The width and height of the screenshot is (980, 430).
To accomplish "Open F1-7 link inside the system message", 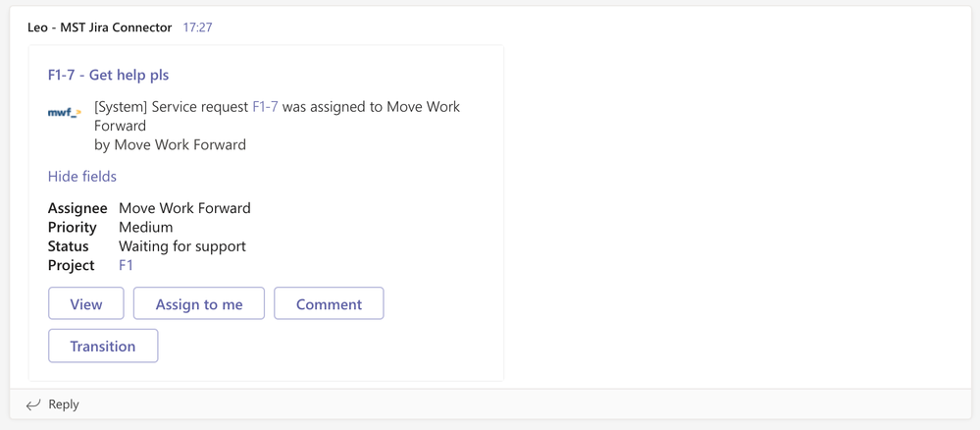I will click(x=265, y=107).
